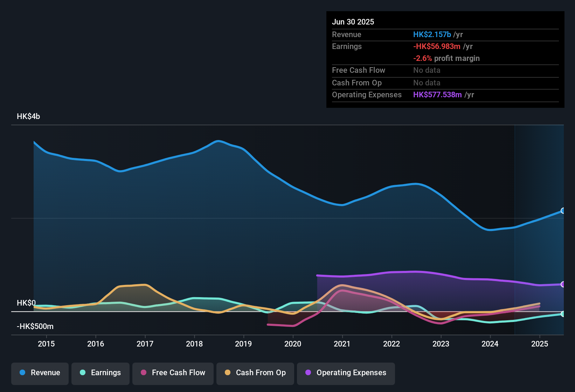Click the Free Cash Flow tooltip row label
This screenshot has height=392, width=575.
(359, 70)
